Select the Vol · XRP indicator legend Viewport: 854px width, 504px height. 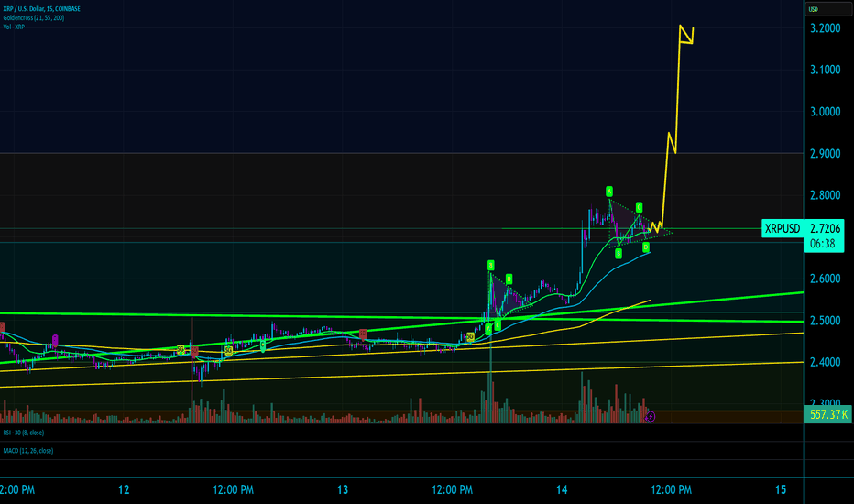[x=14, y=27]
